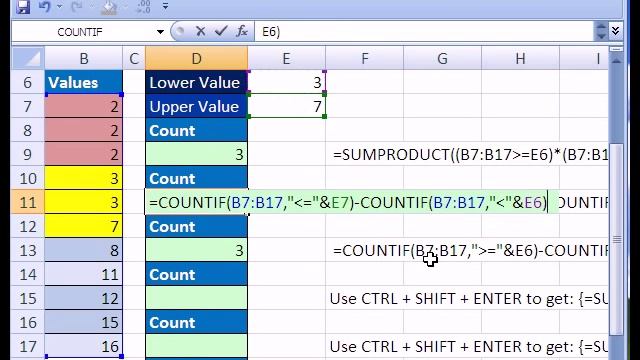Image resolution: width=640 pixels, height=360 pixels.
Task: Click the greyed fill color bucket icon
Action: pyautogui.click(x=109, y=7)
